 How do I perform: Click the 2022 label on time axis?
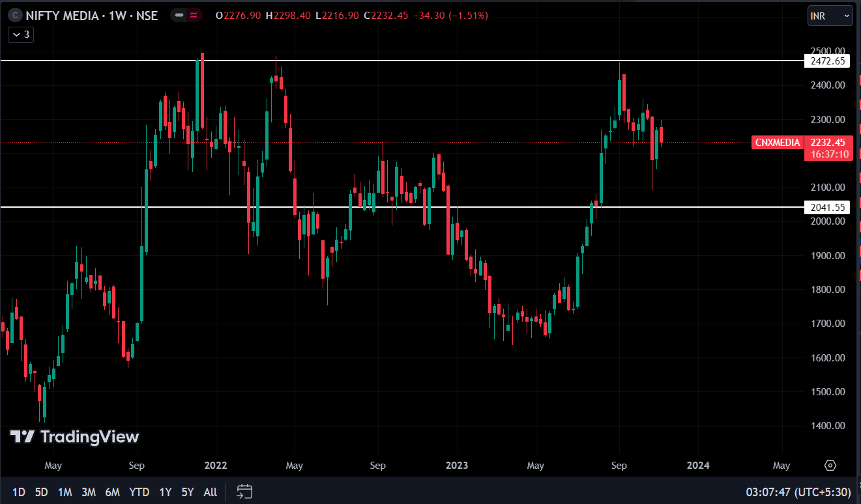click(x=215, y=466)
